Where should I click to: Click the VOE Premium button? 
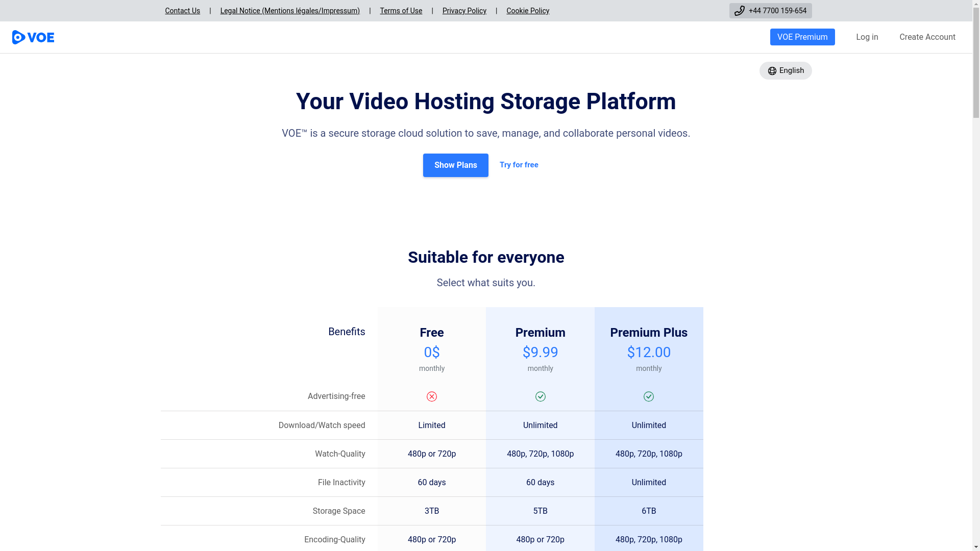(802, 37)
